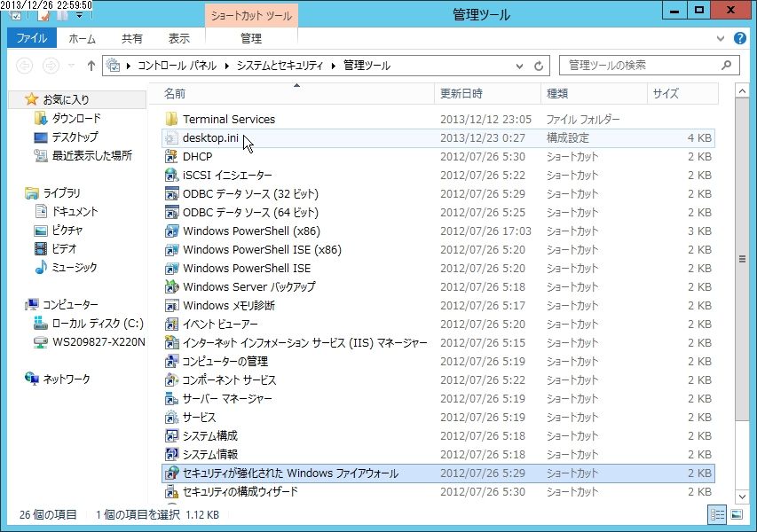Click the vertical scrollbar thumb

(742, 259)
